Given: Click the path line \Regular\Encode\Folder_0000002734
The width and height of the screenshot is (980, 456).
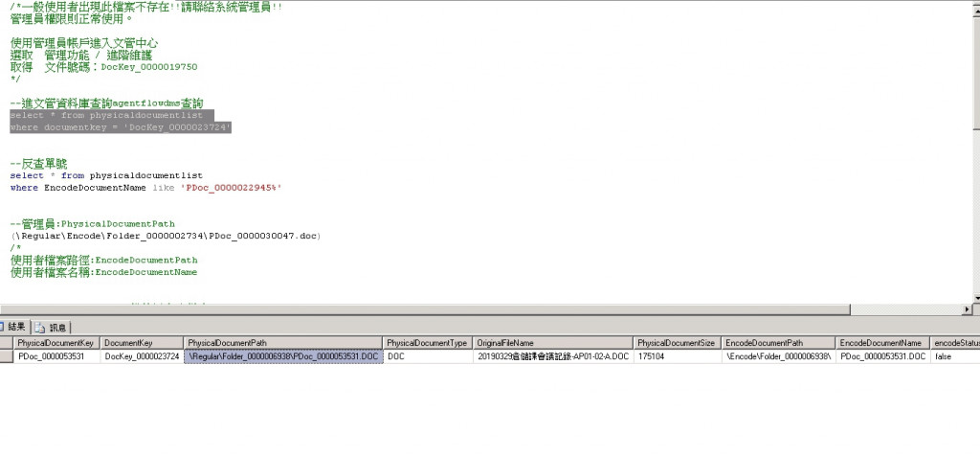Looking at the screenshot, I should (x=166, y=236).
